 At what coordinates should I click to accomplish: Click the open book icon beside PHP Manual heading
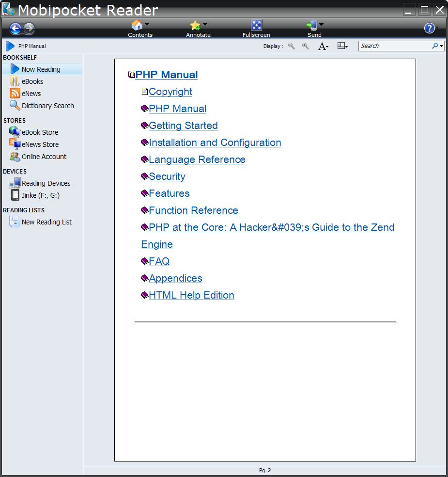pos(131,75)
